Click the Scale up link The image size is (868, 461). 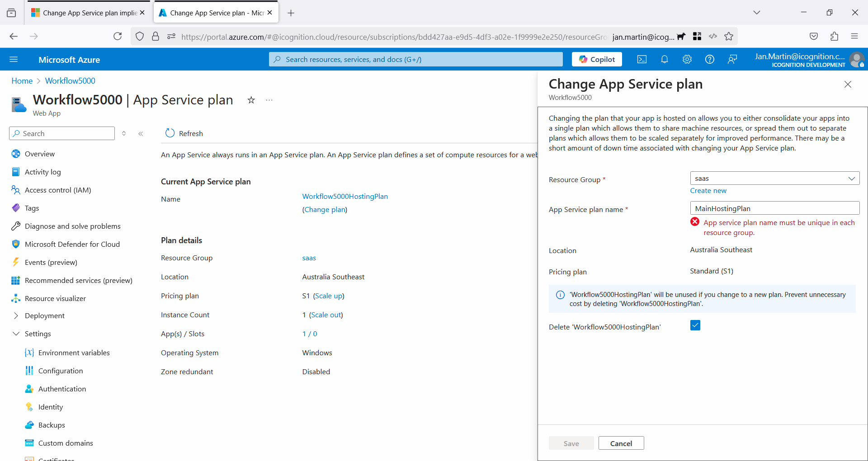click(329, 296)
